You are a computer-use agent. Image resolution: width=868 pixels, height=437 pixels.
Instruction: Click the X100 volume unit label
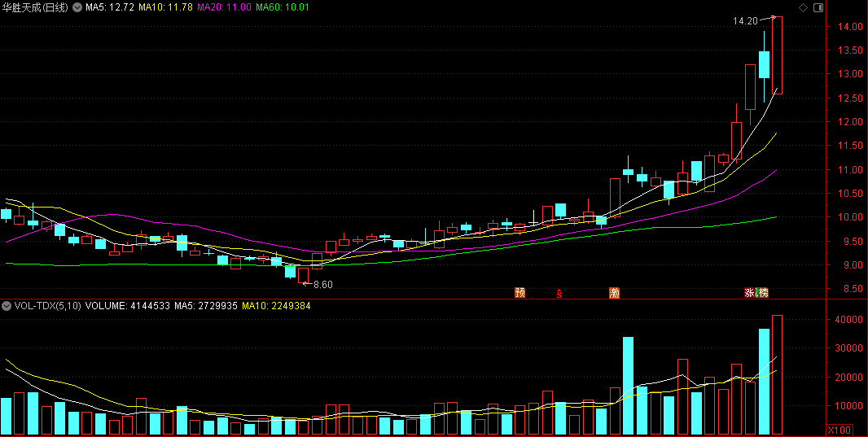840,430
